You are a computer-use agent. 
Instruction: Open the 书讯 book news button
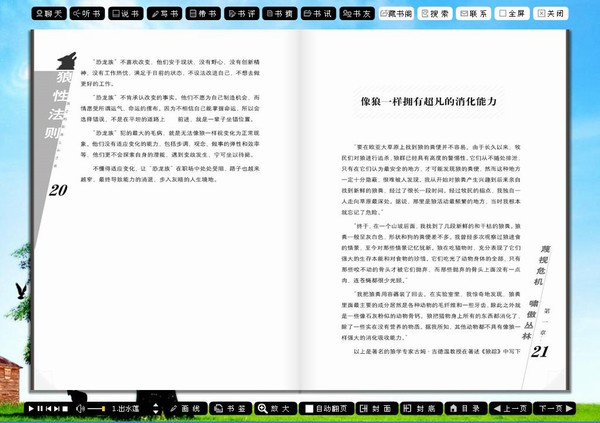point(319,14)
